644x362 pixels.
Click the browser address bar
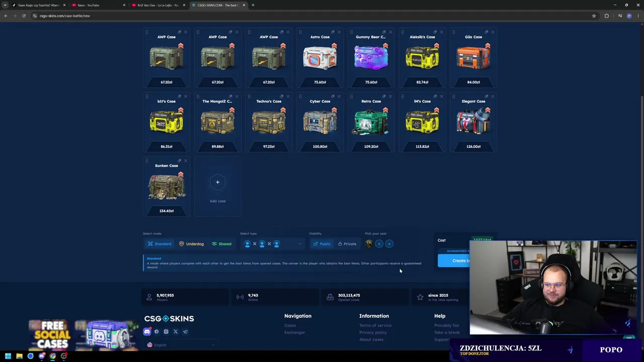pos(312,16)
